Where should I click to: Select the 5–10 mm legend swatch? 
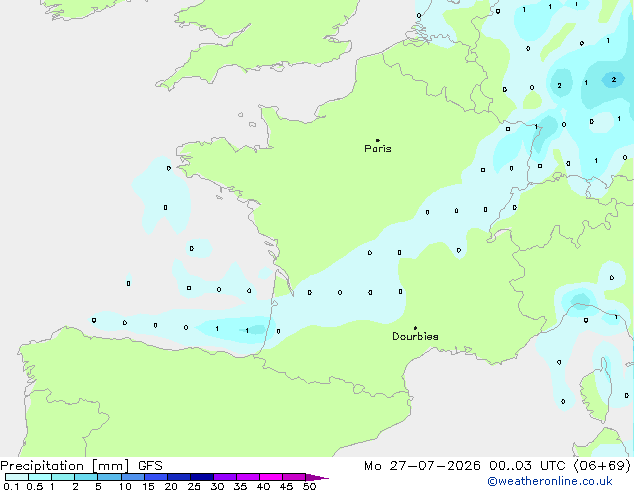point(109,477)
